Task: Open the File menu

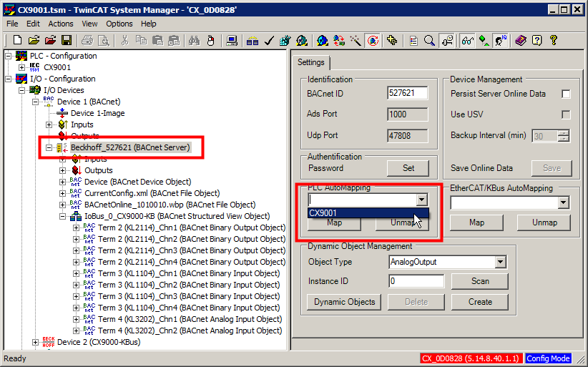Action: point(12,24)
